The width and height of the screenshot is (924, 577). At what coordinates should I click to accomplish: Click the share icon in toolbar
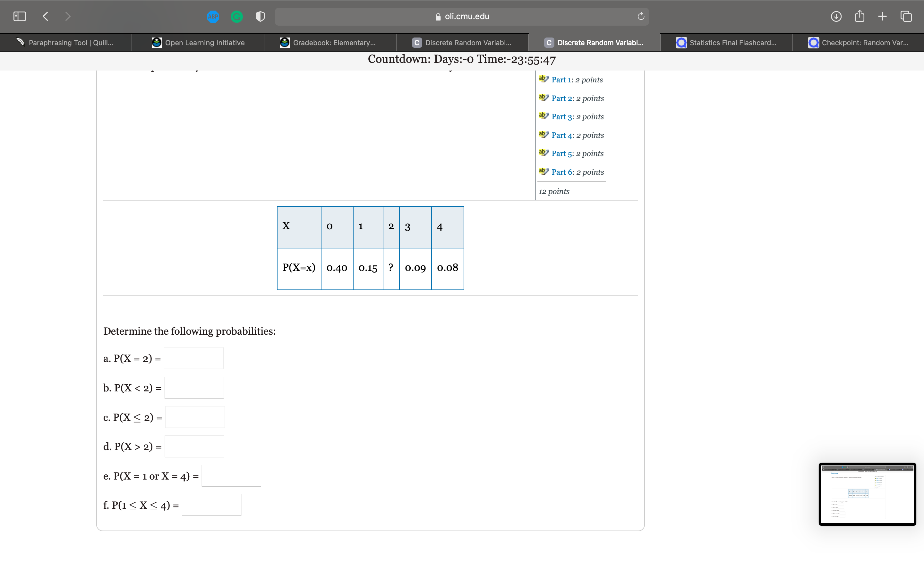[859, 16]
